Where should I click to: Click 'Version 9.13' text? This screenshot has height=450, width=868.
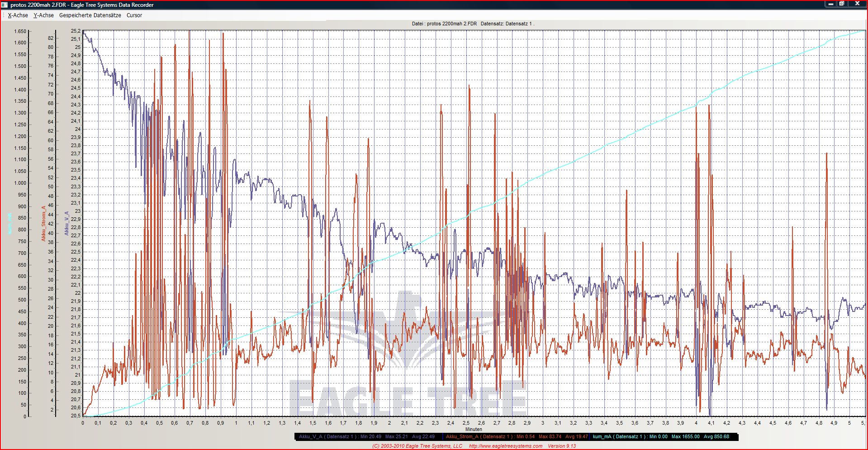point(562,446)
